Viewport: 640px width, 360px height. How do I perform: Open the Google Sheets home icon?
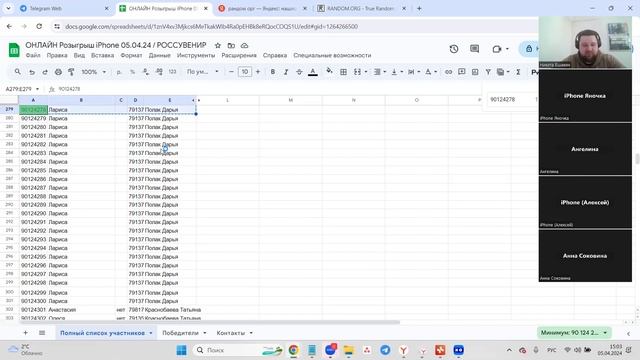click(14, 50)
